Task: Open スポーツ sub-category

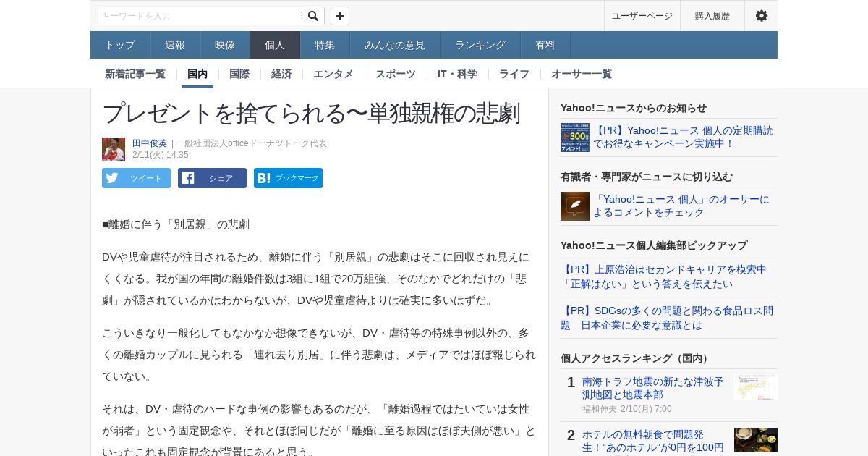Action: pyautogui.click(x=396, y=74)
